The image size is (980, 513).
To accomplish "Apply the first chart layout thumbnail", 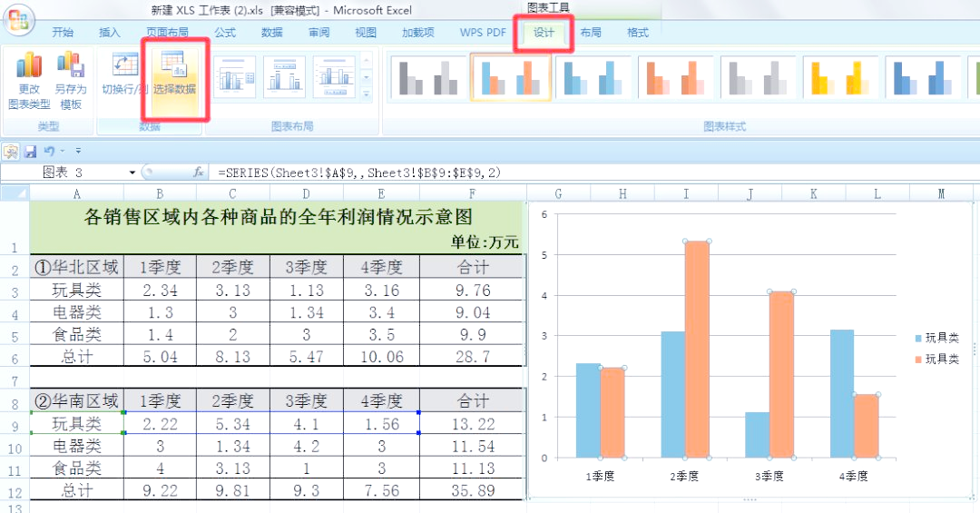I will (x=234, y=77).
